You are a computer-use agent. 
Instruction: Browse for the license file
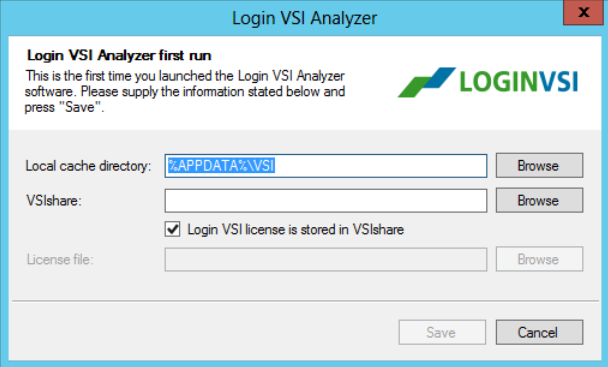pos(539,259)
